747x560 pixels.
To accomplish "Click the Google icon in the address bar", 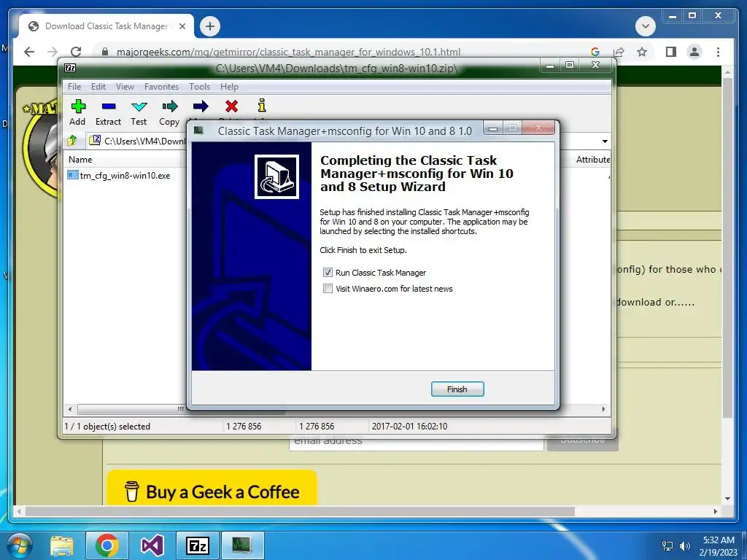I will click(595, 52).
